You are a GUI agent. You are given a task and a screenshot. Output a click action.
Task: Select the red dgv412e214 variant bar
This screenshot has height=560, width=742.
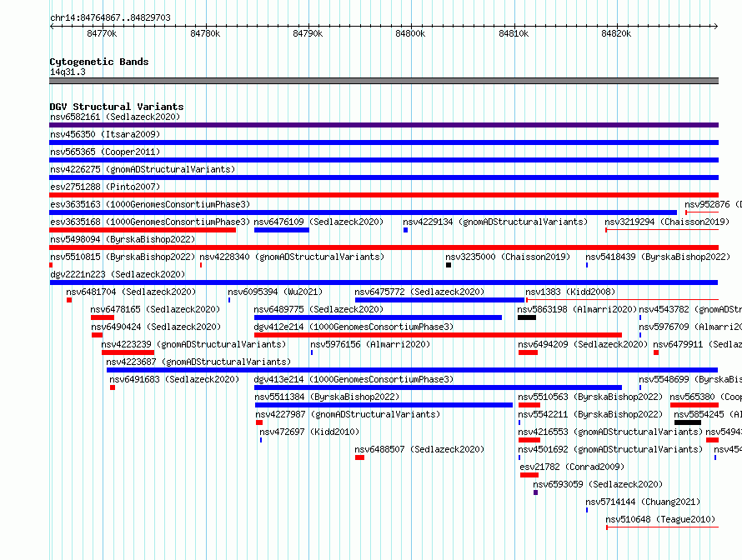[x=439, y=335]
